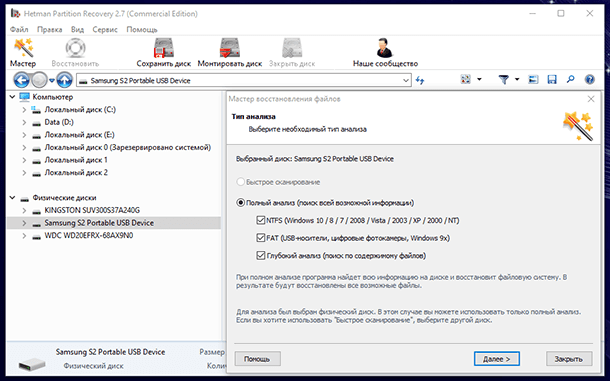Click the magnifier search icon

570,79
